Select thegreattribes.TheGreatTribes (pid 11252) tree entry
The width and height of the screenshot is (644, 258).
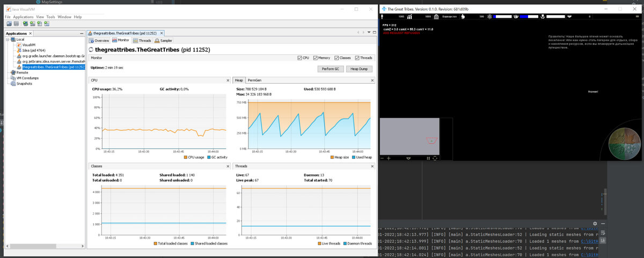54,67
